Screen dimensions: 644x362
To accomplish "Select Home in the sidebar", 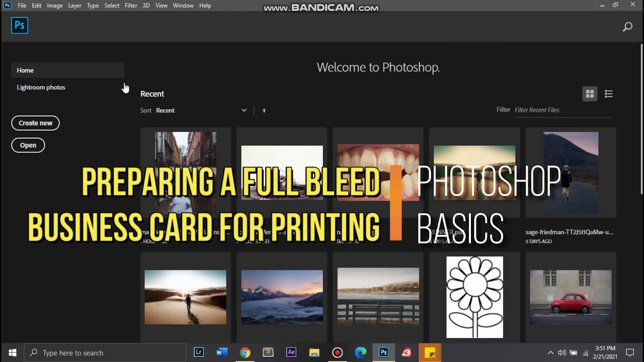I will pyautogui.click(x=67, y=70).
